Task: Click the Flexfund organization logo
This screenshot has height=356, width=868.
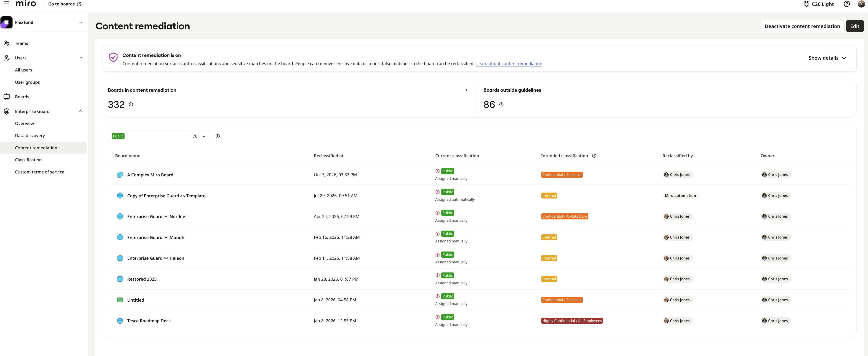Action: tap(6, 23)
